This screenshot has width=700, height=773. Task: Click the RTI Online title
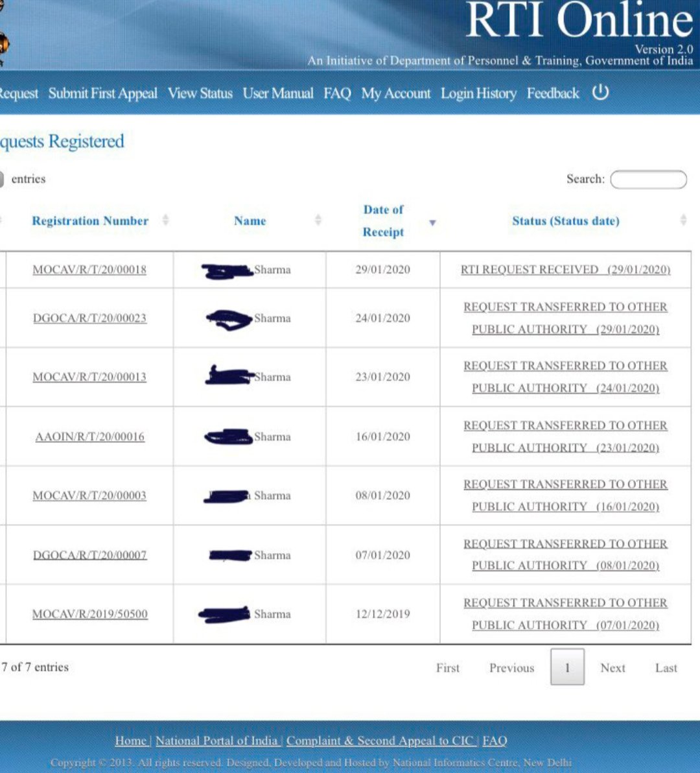coord(579,19)
